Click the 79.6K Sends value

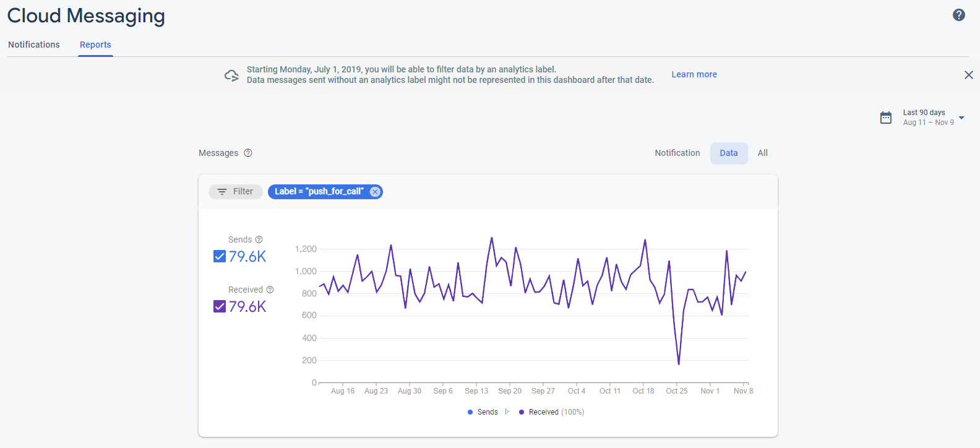click(247, 256)
